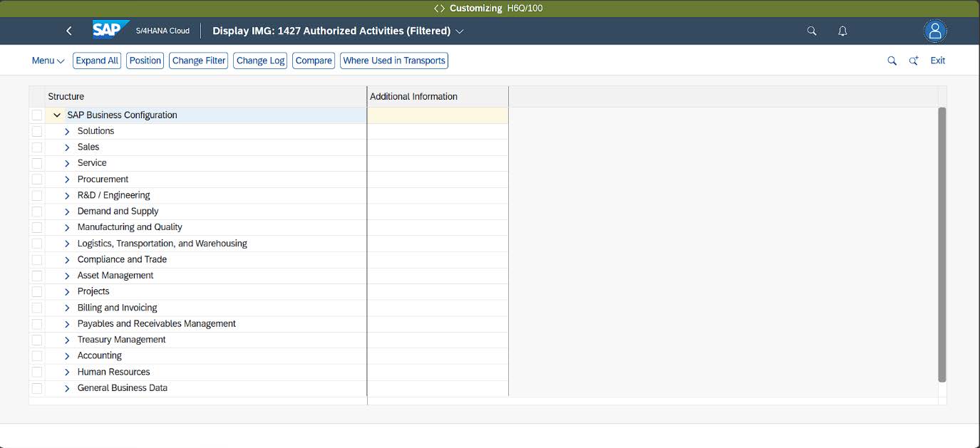Open the Display IMG title dropdown
This screenshot has width=980, height=448.
tap(460, 31)
